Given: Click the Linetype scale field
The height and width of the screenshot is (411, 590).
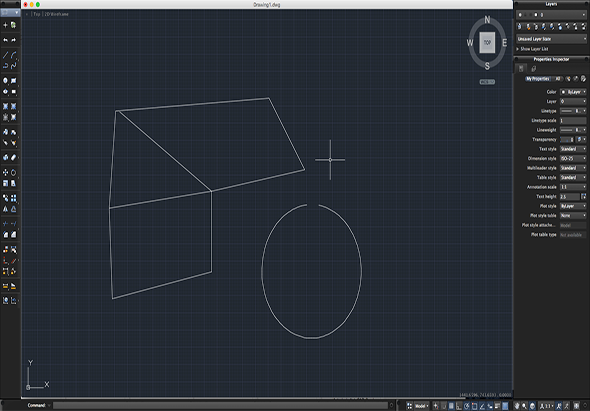Looking at the screenshot, I should click(573, 120).
